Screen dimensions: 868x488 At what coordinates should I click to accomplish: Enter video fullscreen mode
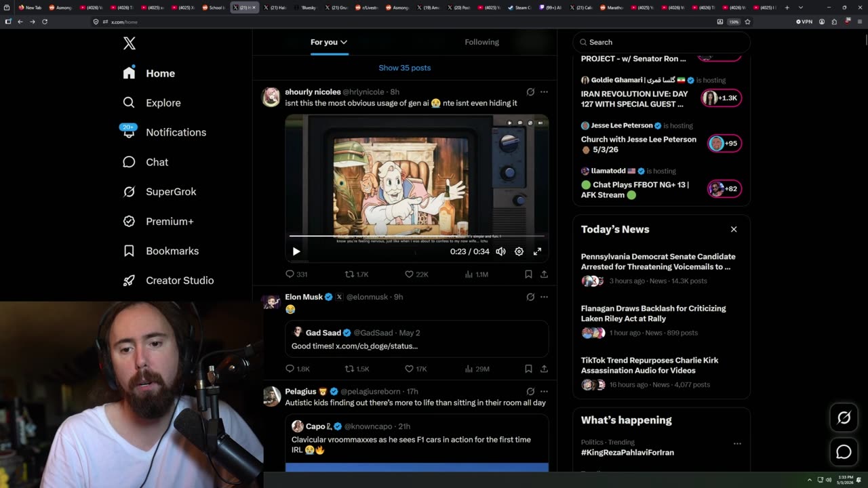tap(537, 251)
